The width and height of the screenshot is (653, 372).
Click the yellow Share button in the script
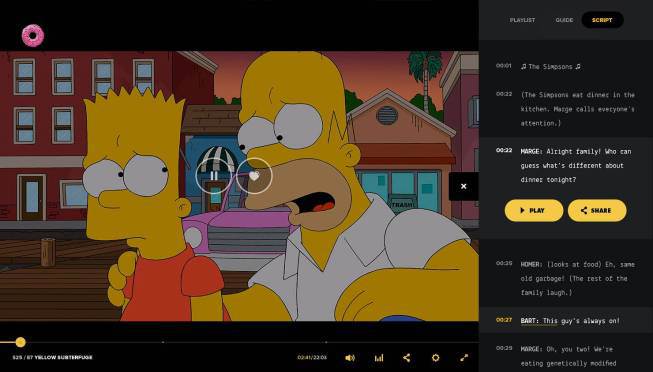[x=597, y=210]
